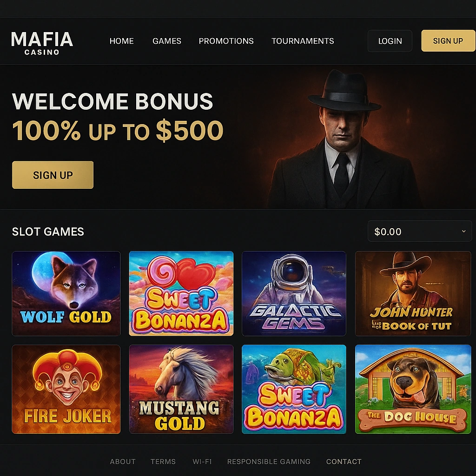
Task: Open the Wolf Gold slot game
Action: 66,293
